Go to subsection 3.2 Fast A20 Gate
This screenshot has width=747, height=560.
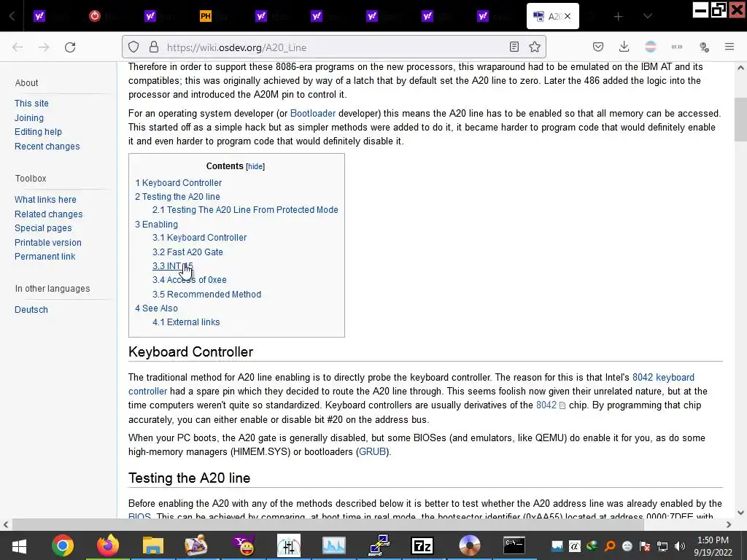point(187,252)
